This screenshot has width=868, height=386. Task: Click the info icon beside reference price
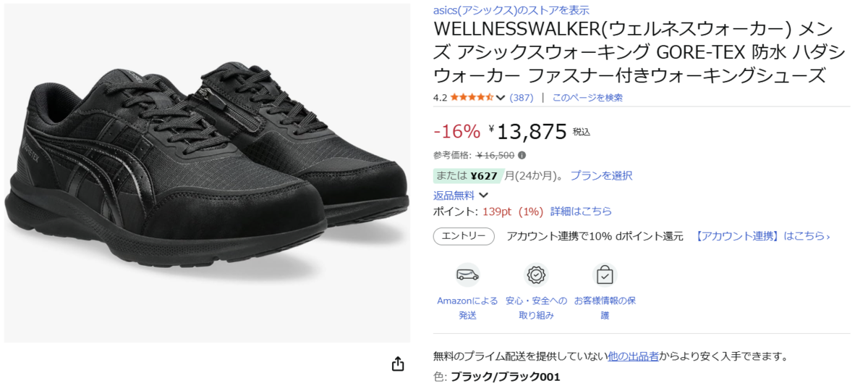[522, 155]
